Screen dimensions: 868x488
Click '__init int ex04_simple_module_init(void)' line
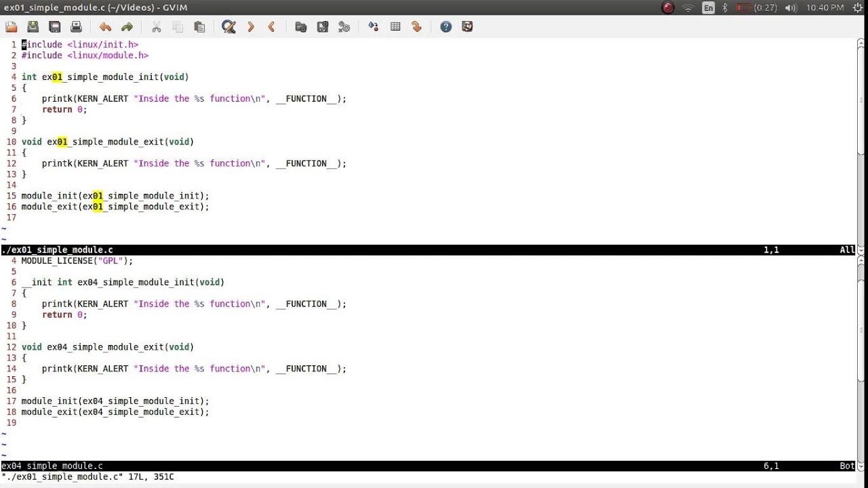[123, 283]
